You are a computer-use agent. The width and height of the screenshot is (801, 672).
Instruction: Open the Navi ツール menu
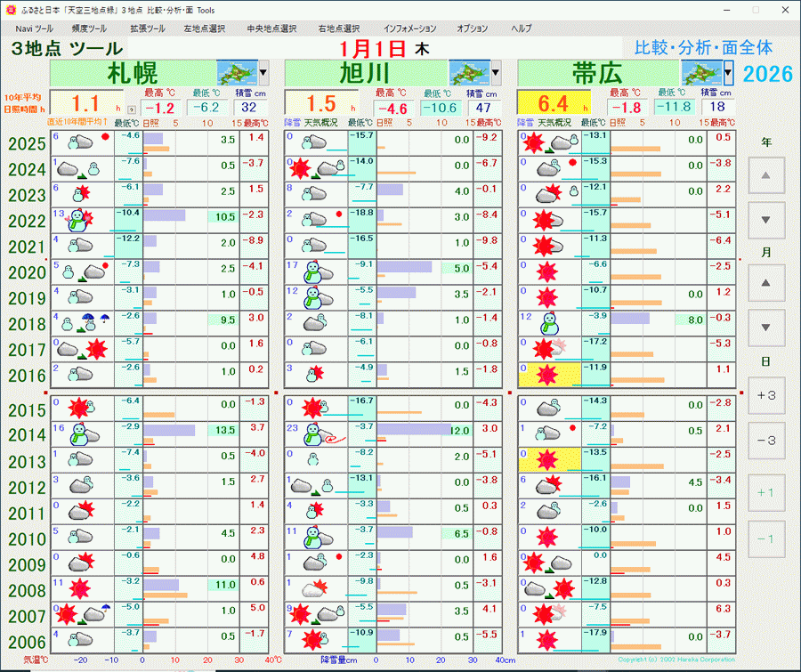coord(35,28)
